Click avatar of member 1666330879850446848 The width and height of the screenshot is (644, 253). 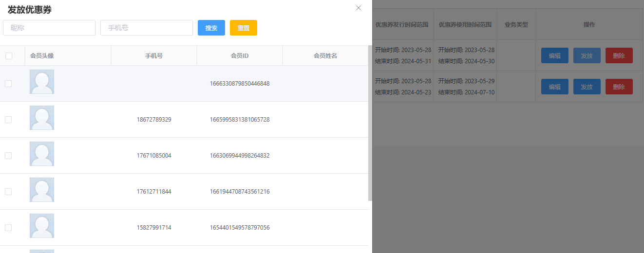point(42,82)
